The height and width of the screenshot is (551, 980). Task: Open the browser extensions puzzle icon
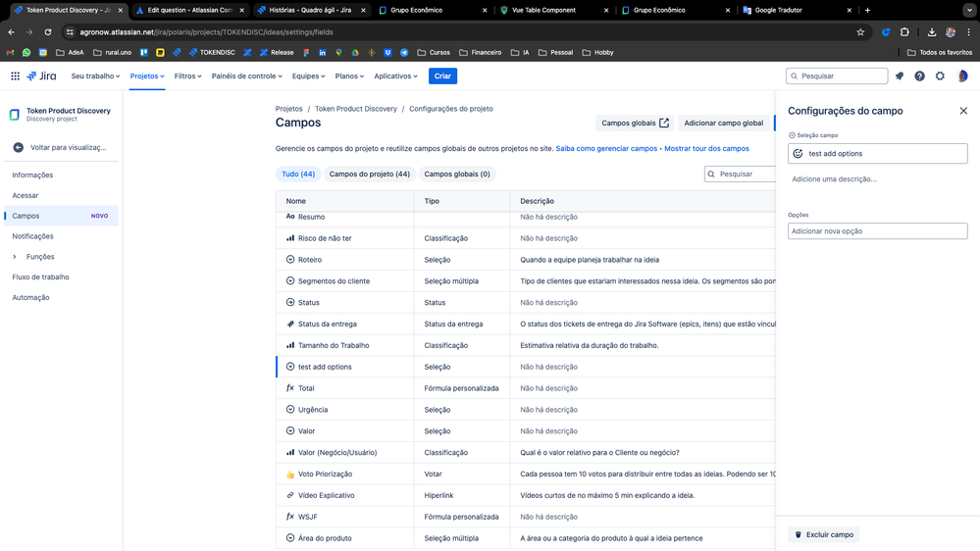tap(904, 31)
